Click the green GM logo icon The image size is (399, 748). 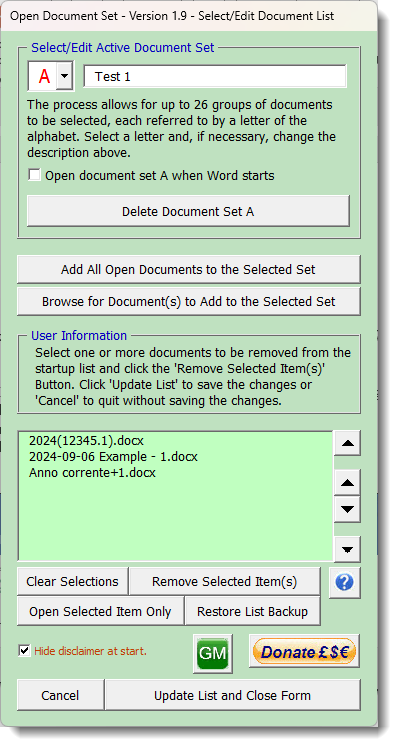point(213,653)
